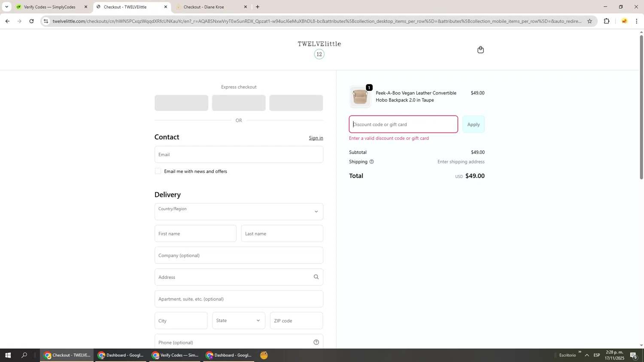Focus the Email input field

239,154
